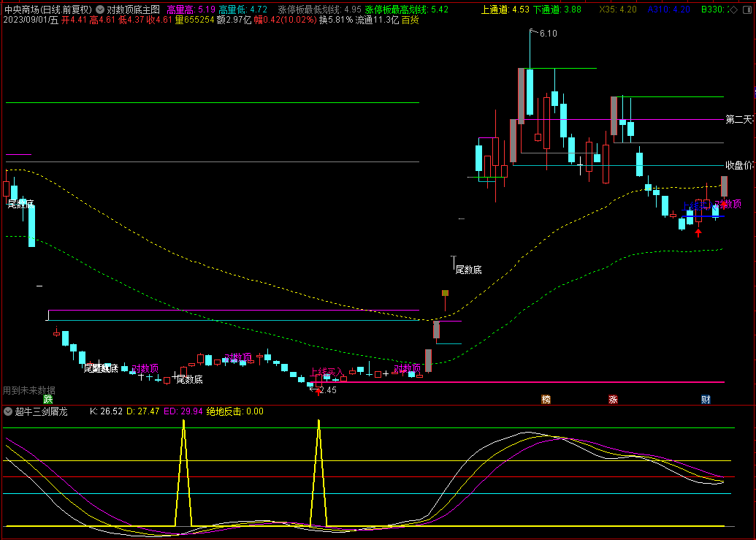
Task: Click the 用到未来数据 warning text
Action: click(x=29, y=390)
